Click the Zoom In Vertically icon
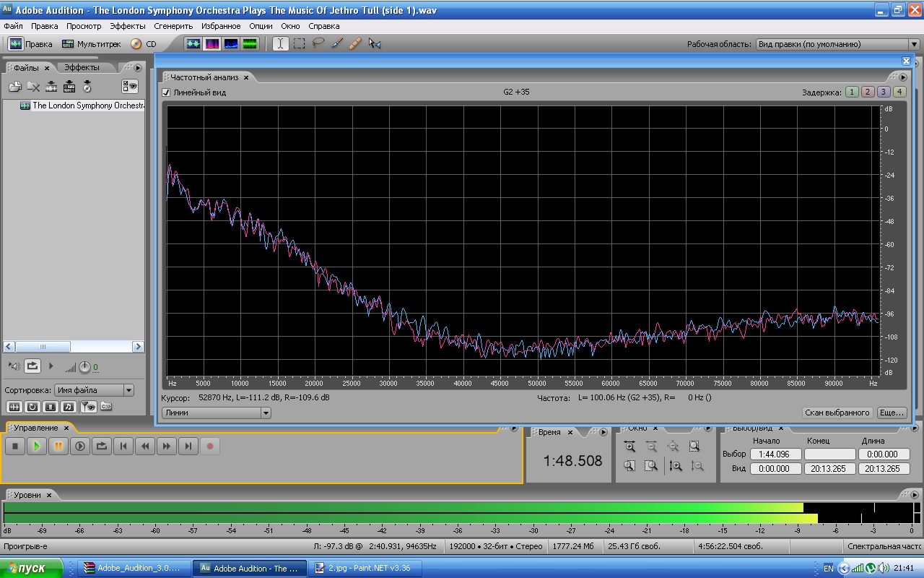The width and height of the screenshot is (924, 578). tap(676, 466)
